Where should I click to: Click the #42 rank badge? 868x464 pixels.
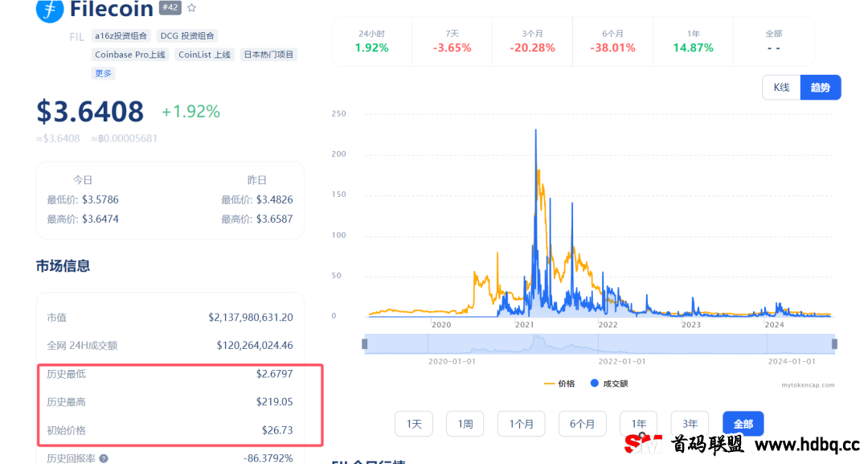click(170, 8)
